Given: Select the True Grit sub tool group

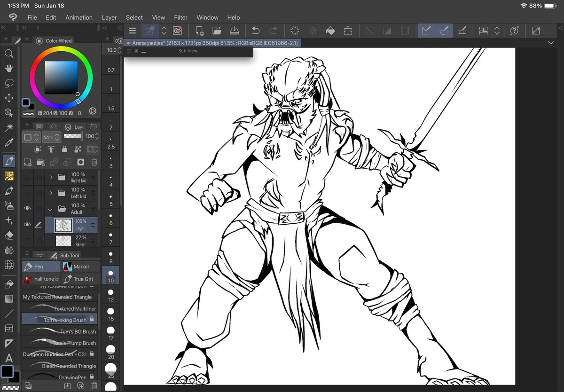Looking at the screenshot, I should tap(81, 279).
